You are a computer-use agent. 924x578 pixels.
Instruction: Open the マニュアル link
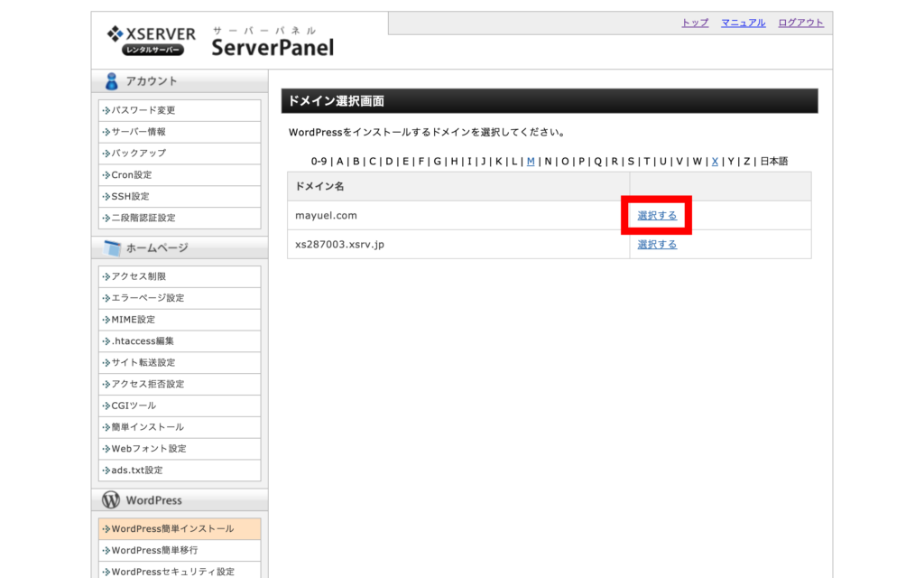click(744, 23)
